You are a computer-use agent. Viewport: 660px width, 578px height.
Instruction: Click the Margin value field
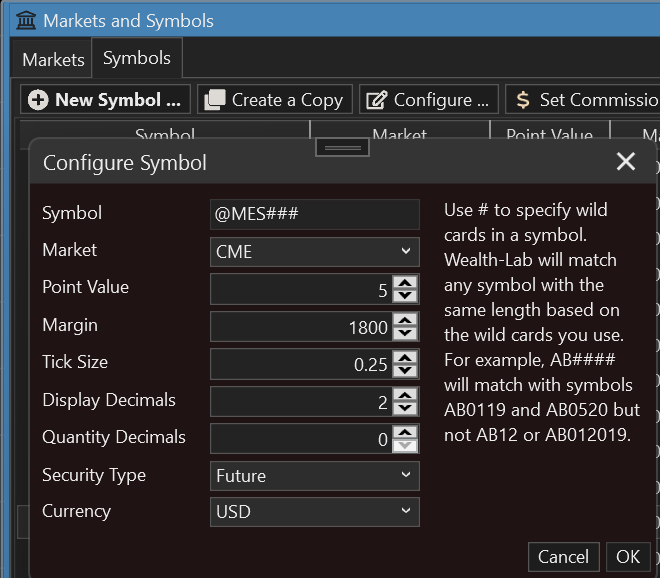300,326
